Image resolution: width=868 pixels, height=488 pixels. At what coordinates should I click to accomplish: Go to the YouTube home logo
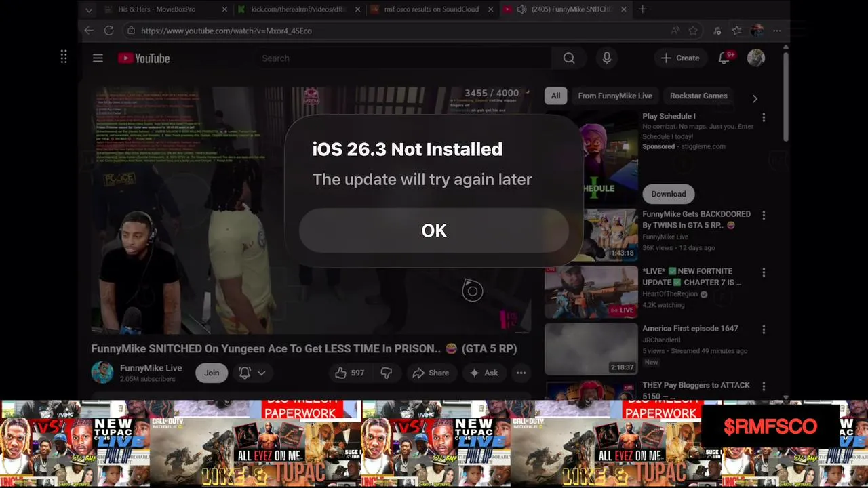coord(144,58)
